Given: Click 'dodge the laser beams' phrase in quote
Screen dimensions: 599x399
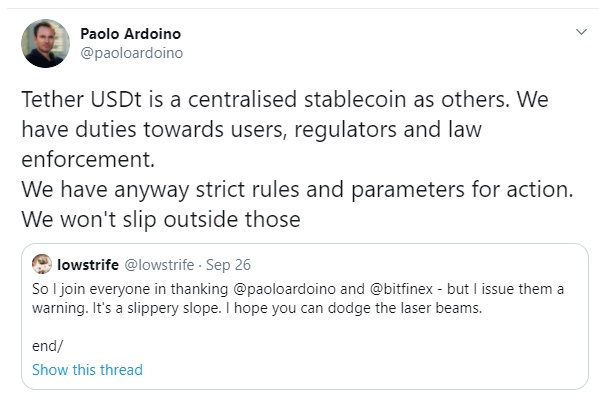Looking at the screenshot, I should click(x=405, y=308).
